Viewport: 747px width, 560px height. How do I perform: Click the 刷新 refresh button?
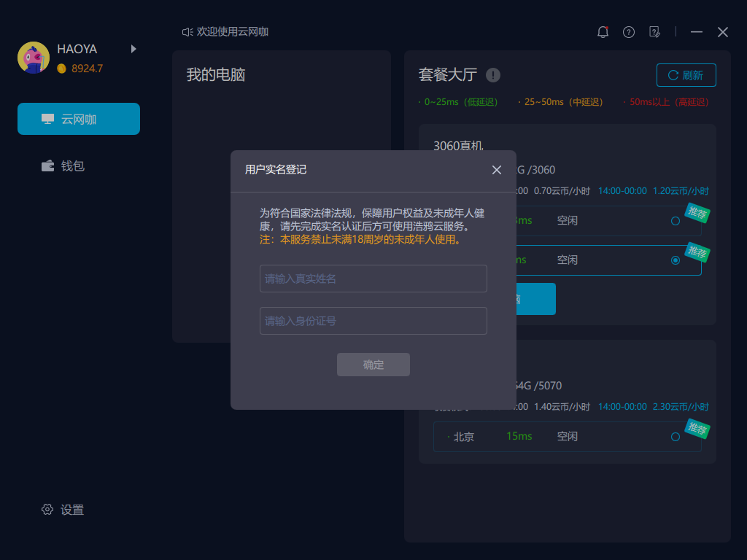(x=686, y=75)
